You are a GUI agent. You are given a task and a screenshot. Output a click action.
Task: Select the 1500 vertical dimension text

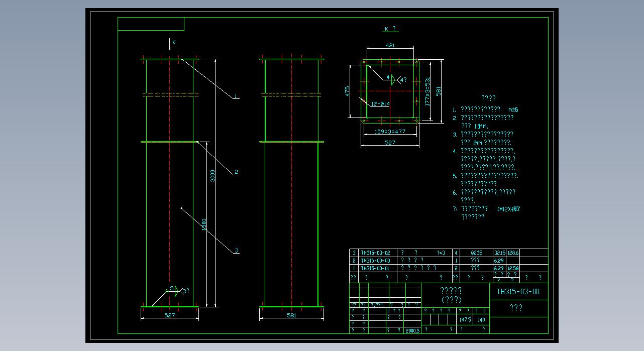coord(203,224)
